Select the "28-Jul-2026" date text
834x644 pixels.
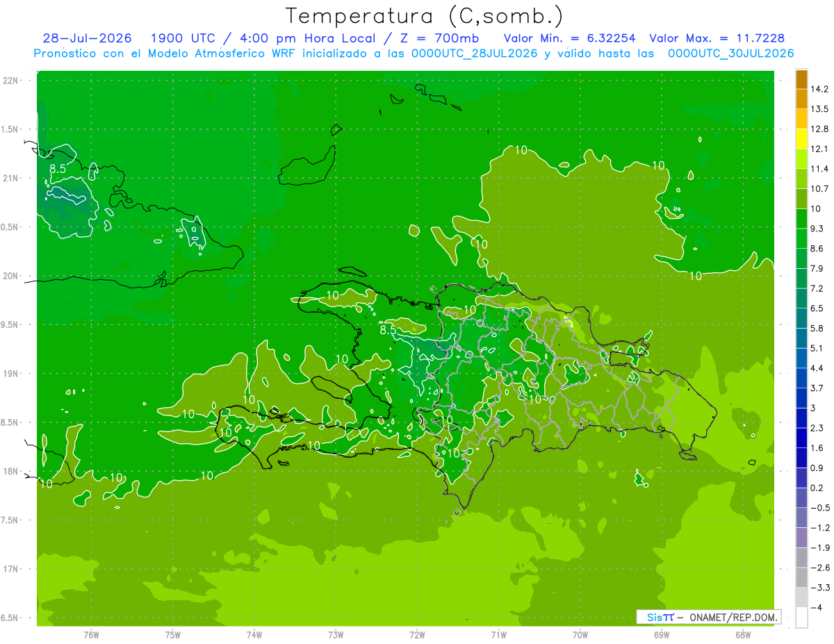(89, 38)
